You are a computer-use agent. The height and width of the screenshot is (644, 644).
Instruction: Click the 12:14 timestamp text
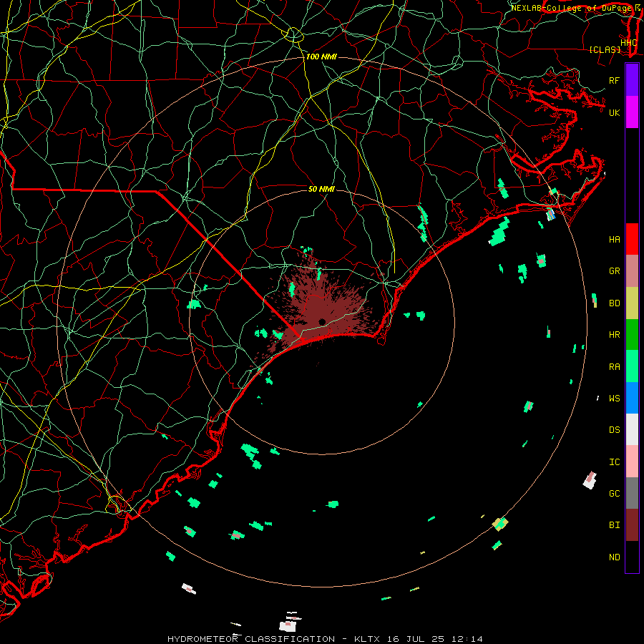point(466,639)
